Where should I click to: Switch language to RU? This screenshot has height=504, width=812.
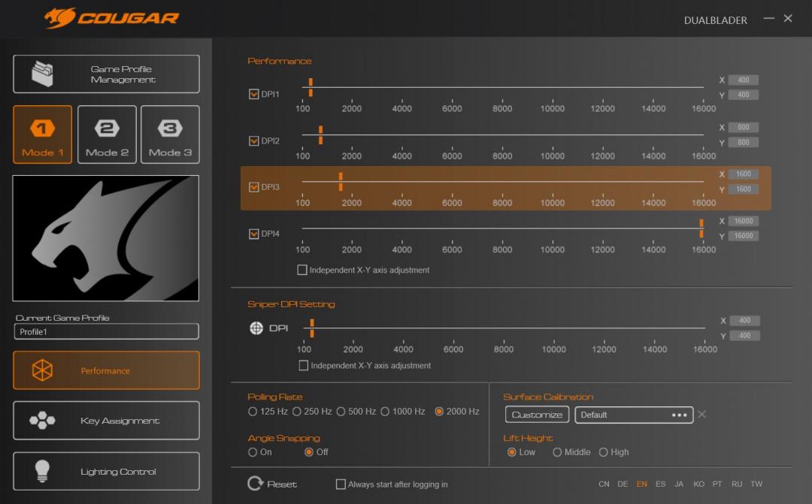click(x=737, y=484)
